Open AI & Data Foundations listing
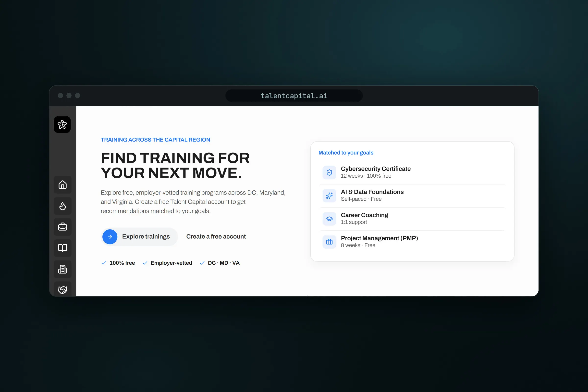This screenshot has height=392, width=588. point(412,196)
